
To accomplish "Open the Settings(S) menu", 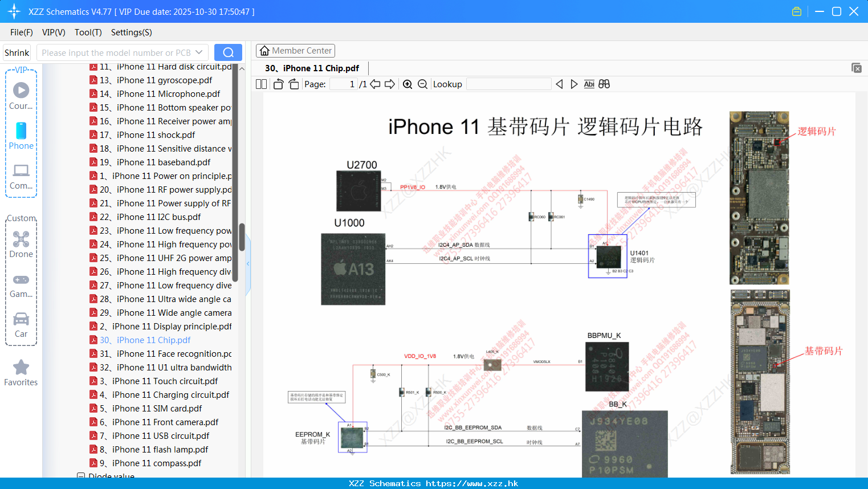I will click(x=132, y=32).
